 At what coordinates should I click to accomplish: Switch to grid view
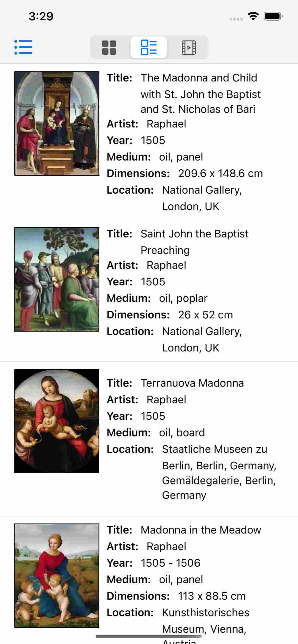(109, 47)
